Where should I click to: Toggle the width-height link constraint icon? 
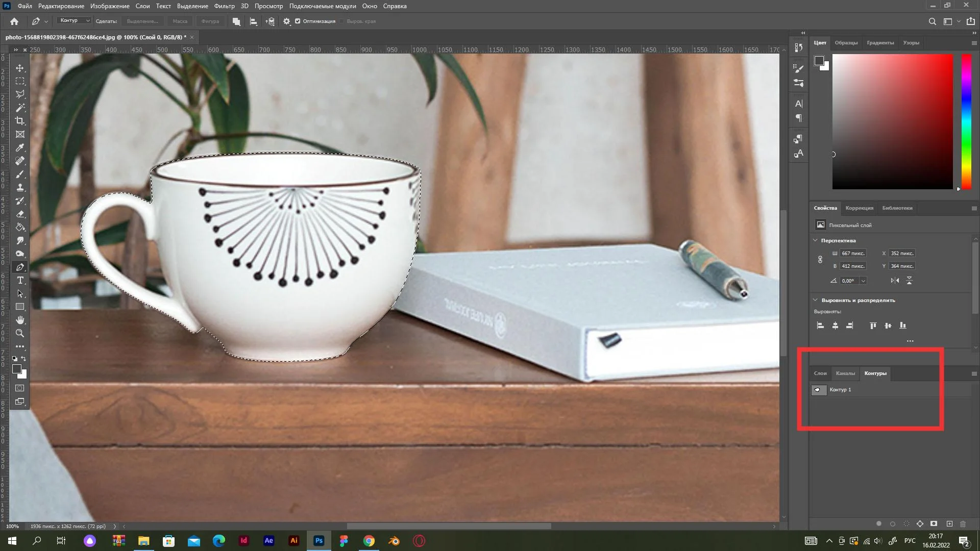pos(820,260)
